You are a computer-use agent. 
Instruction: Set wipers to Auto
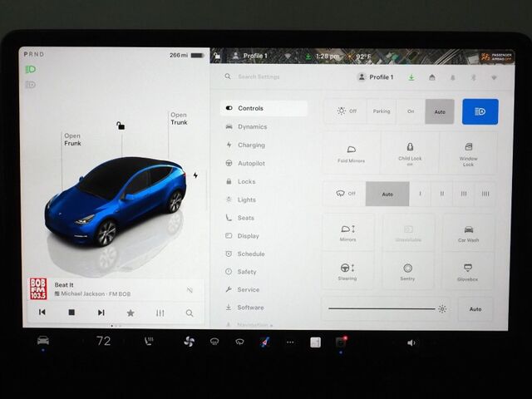(387, 194)
